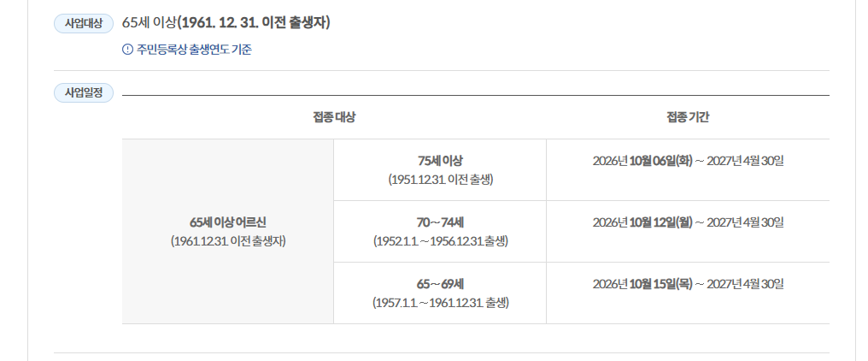Screen dimensions: 868x361
Task: Click the 접종 대상 column header
Action: click(x=334, y=117)
